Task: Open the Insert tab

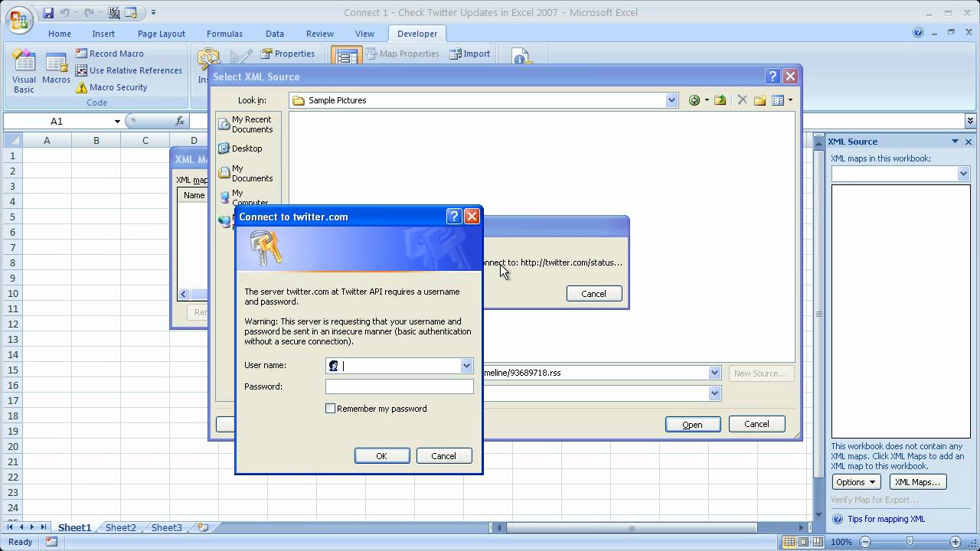Action: 103,34
